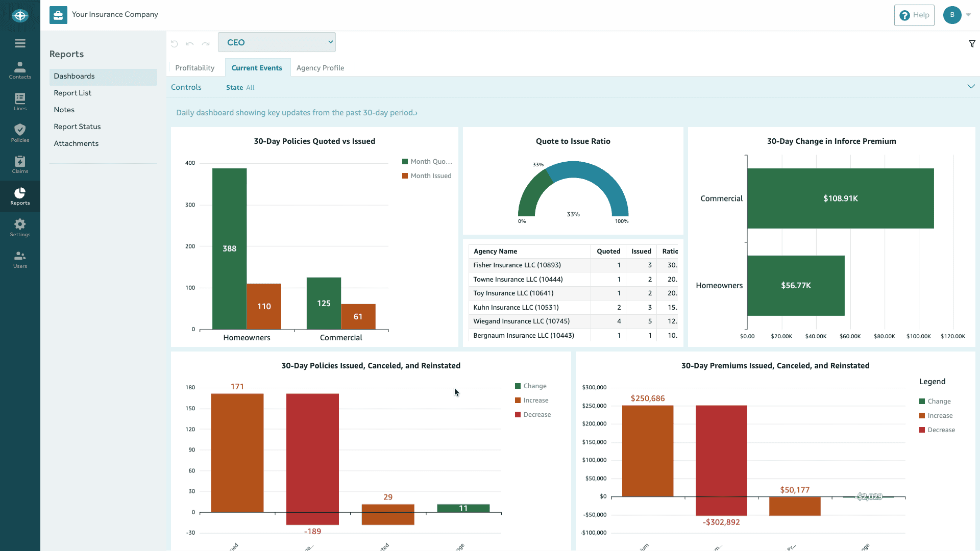980x551 pixels.
Task: Click the green bar labeled 11
Action: 463,508
